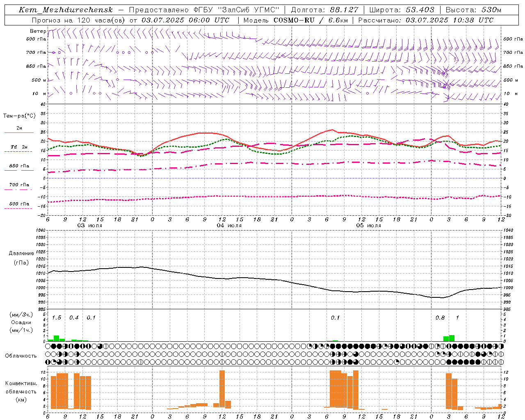Click the forecast start time 03.07.2025 06:00 UTC
525x420 pixels.
click(x=185, y=20)
